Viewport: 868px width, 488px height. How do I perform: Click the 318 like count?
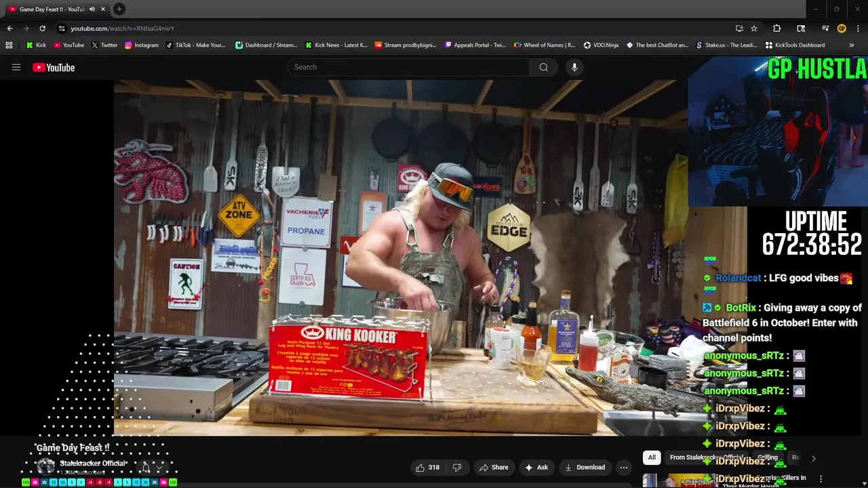click(x=433, y=467)
